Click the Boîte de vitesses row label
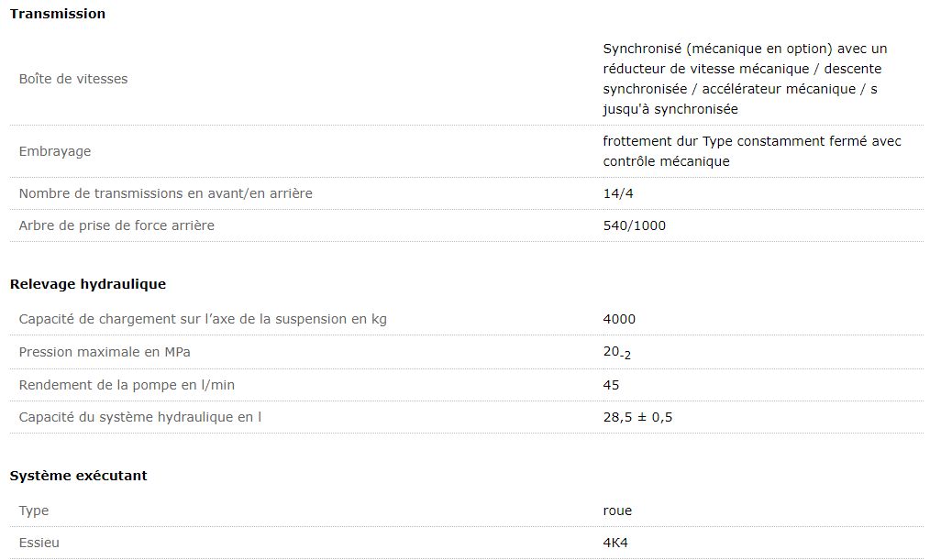 click(73, 79)
